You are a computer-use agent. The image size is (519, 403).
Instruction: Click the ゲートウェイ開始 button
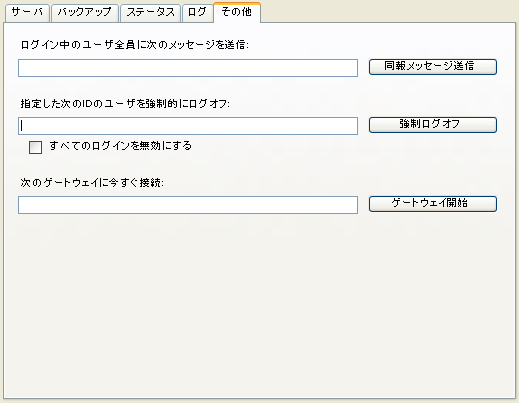tap(433, 204)
